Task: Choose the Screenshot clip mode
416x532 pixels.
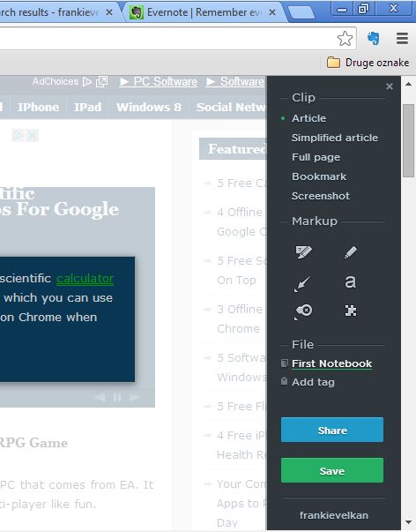Action: pyautogui.click(x=321, y=196)
